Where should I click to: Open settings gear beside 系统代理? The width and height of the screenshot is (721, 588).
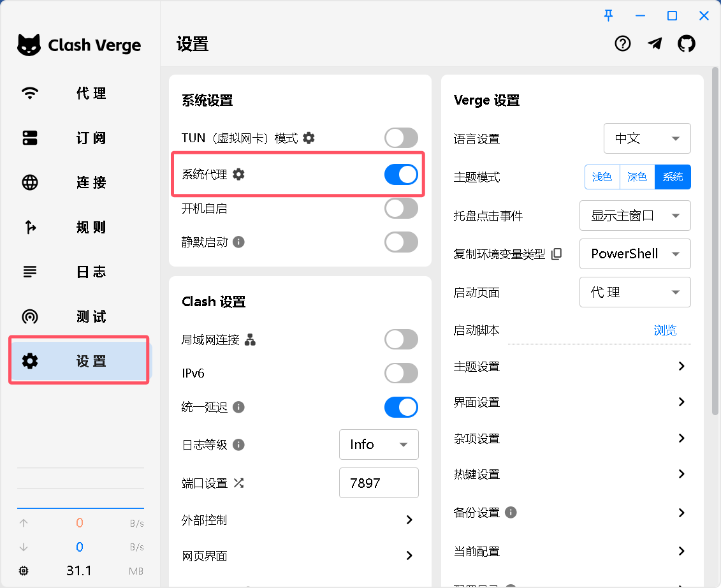(x=238, y=173)
